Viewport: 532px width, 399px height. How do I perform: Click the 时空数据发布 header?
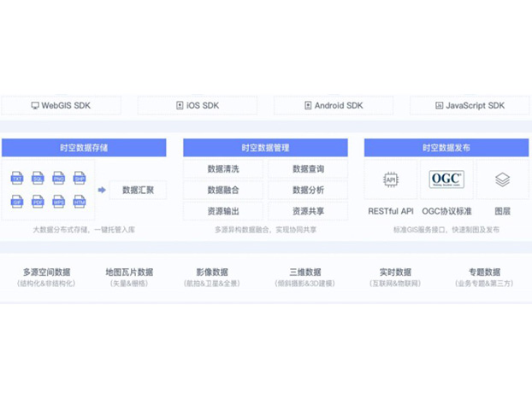point(446,148)
